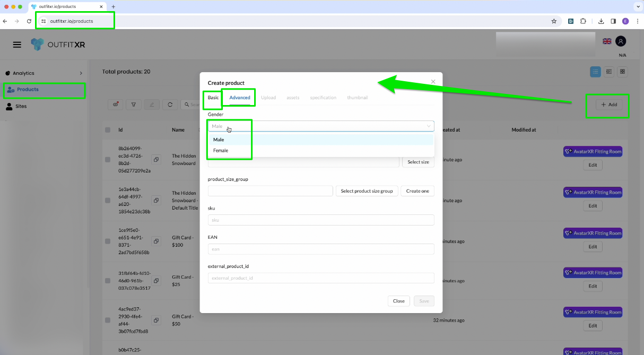Click the pencil bulk-edit toolbar icon
The image size is (644, 355).
[x=151, y=105]
